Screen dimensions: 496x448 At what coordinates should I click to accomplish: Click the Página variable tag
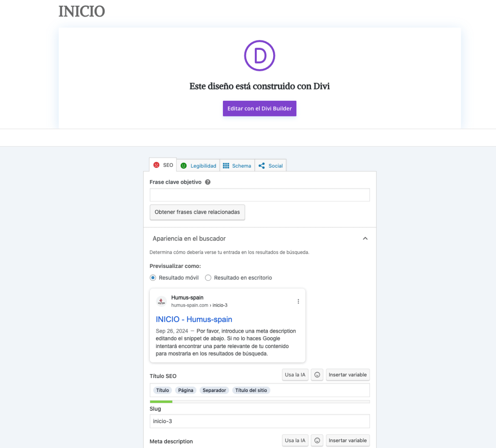click(186, 390)
